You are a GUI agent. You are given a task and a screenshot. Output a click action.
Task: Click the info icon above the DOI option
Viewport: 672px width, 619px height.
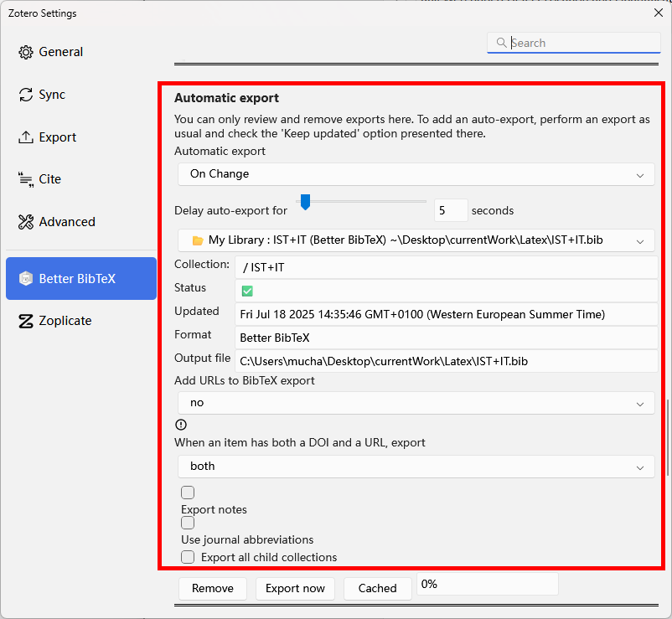point(181,425)
